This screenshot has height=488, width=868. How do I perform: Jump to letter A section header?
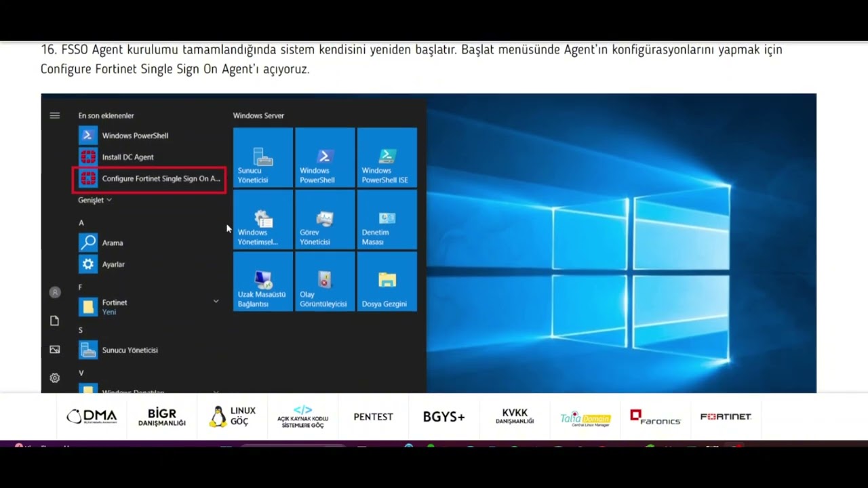(x=81, y=223)
